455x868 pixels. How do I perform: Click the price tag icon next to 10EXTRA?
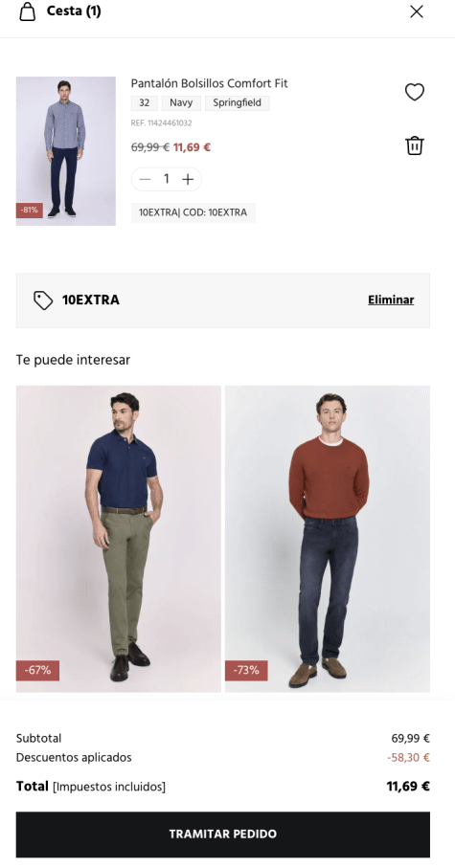[x=43, y=300]
